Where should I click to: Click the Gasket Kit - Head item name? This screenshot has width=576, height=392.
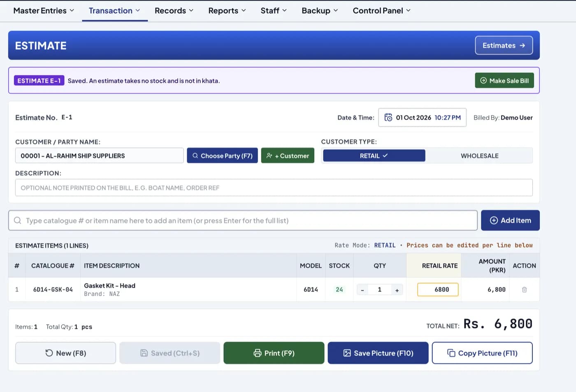[x=109, y=285]
